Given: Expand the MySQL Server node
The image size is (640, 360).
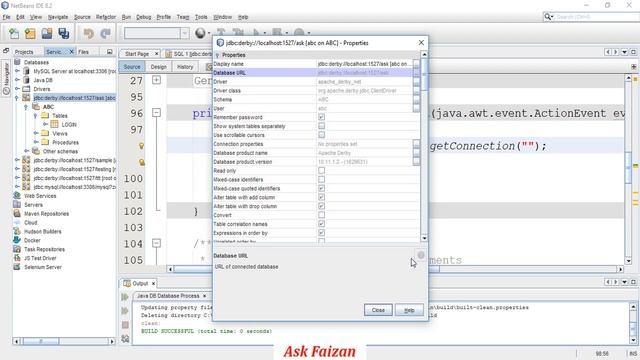Looking at the screenshot, I should 17,71.
